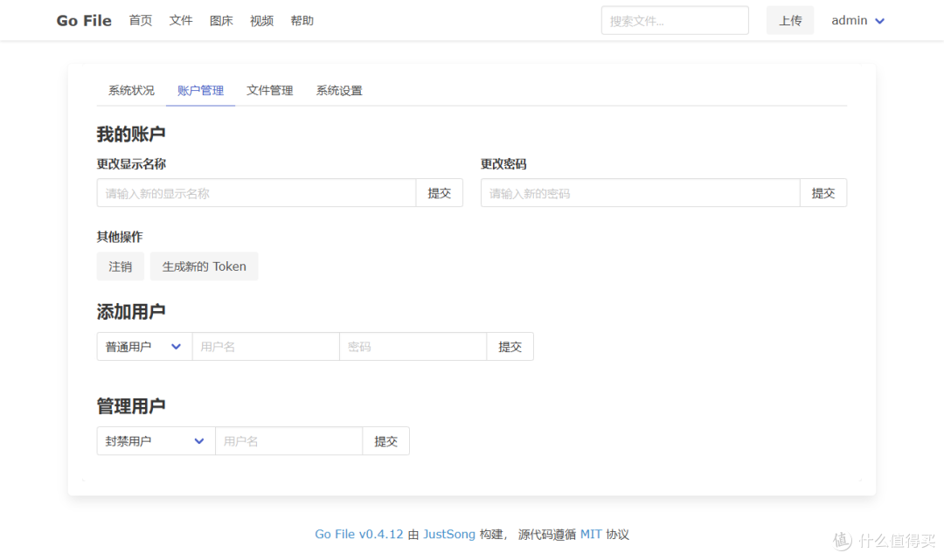Open the JustSong author link

point(449,534)
